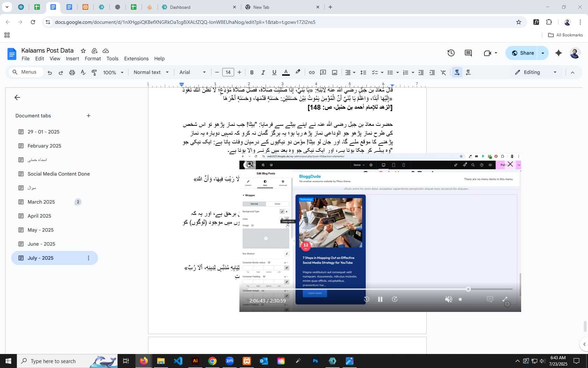Open the Extensions menu
The width and height of the screenshot is (588, 368).
136,59
